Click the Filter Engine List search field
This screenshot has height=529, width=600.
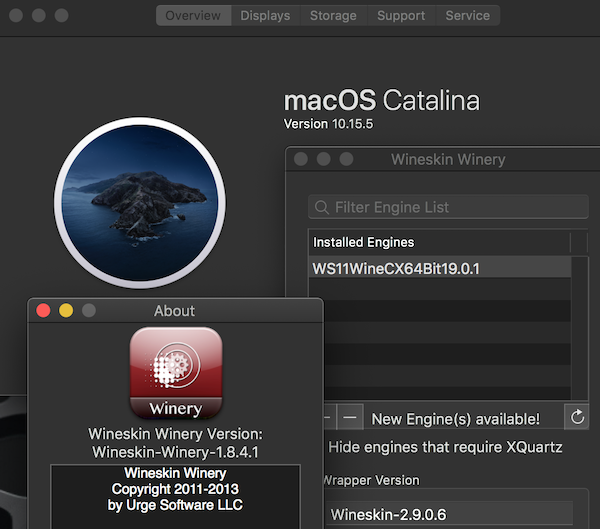click(x=448, y=207)
